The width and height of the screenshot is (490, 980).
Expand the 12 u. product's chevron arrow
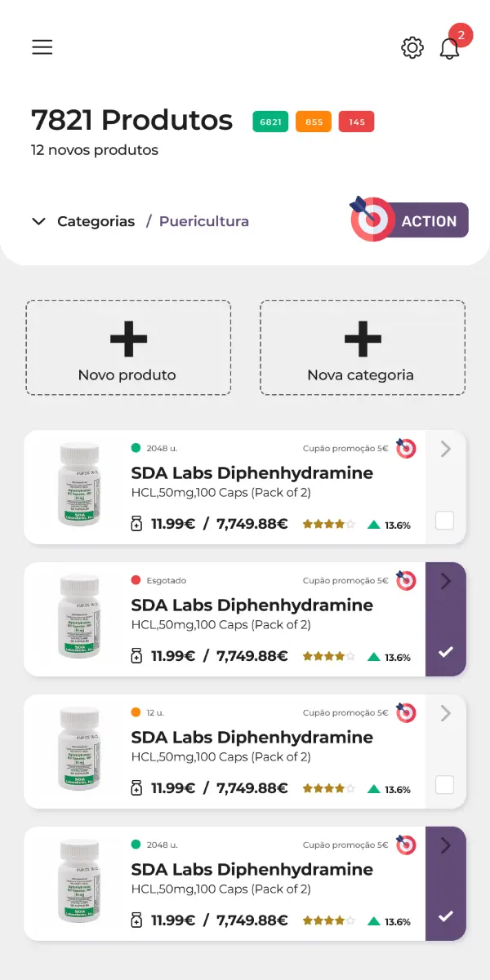(445, 713)
